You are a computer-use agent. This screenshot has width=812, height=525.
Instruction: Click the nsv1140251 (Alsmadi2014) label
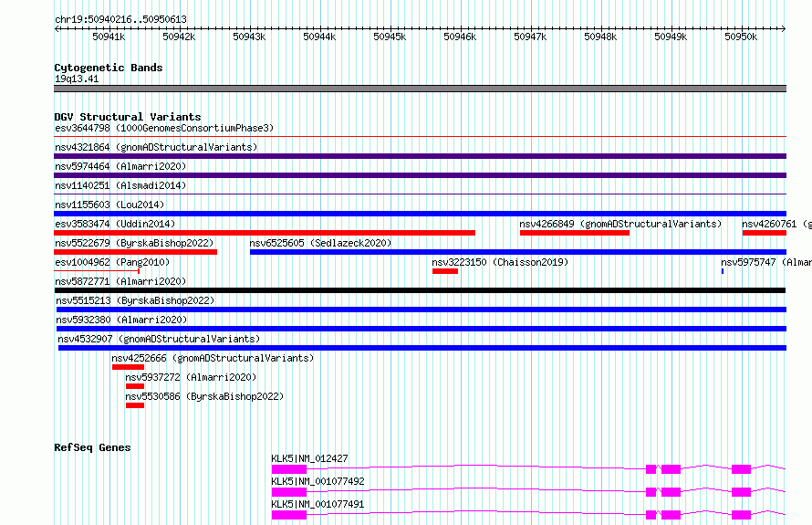tap(120, 185)
